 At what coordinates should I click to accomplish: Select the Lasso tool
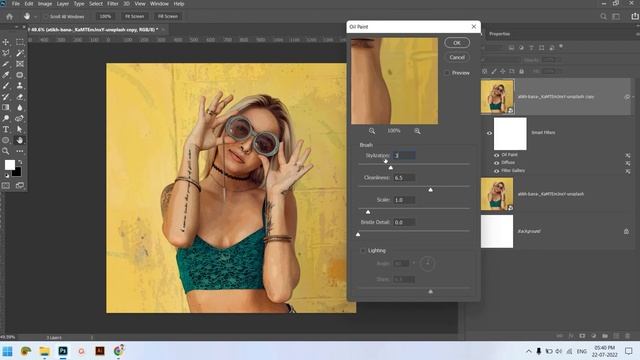click(6, 53)
